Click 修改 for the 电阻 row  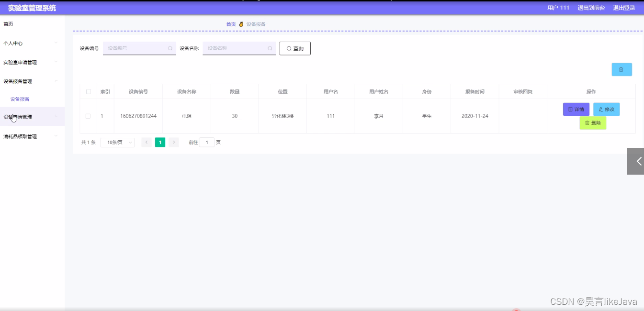tap(606, 109)
